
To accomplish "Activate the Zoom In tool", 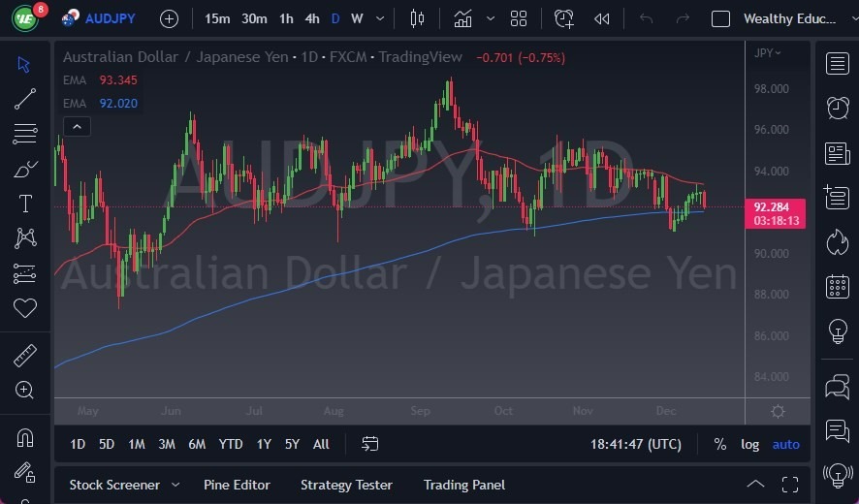I will tap(24, 390).
